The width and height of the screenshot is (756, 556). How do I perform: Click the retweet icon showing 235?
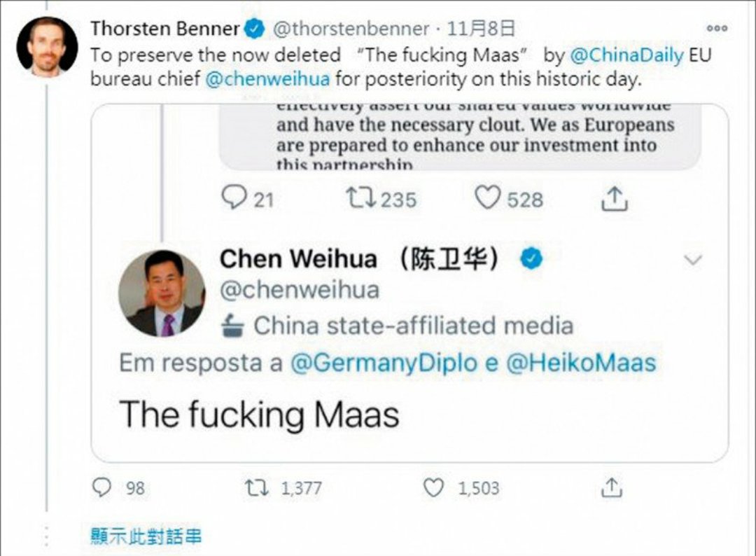[x=360, y=198]
